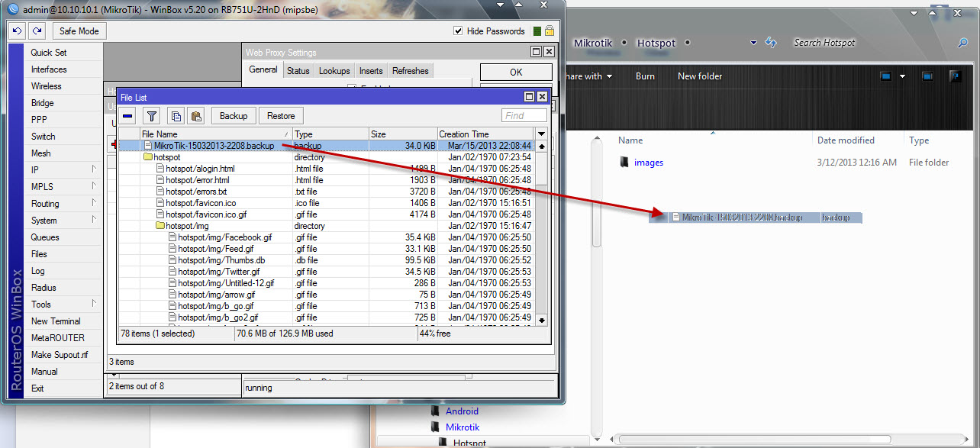Click the folder icon of hotspot/img row
The height and width of the screenshot is (448, 980).
tap(160, 226)
